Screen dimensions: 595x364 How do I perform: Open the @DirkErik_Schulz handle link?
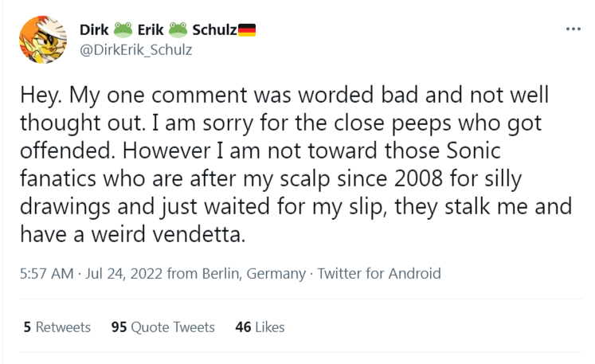[136, 50]
